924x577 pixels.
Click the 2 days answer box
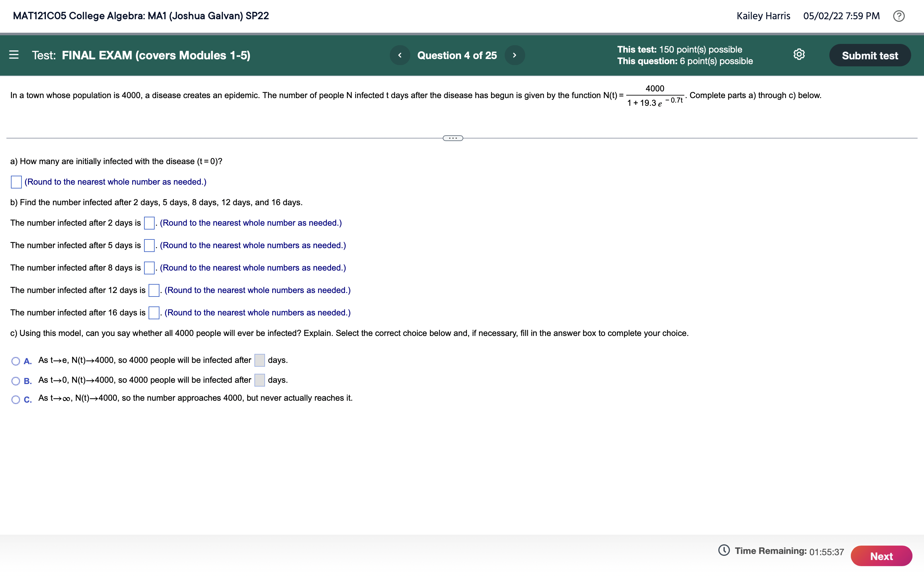[x=149, y=223]
